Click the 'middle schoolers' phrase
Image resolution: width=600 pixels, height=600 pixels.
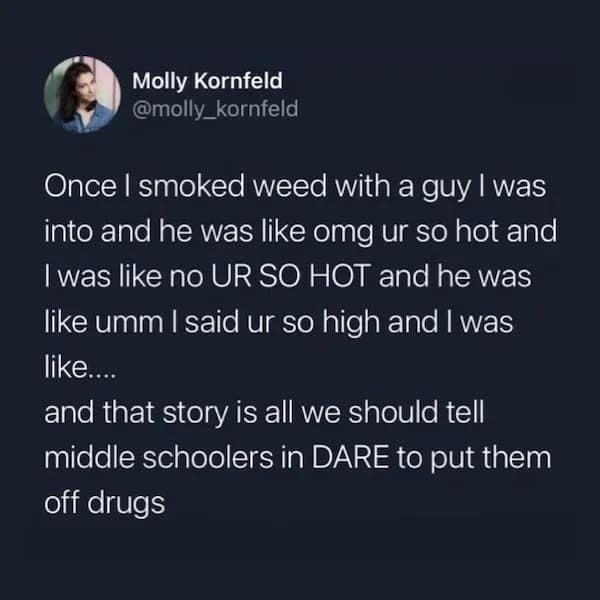[159, 458]
